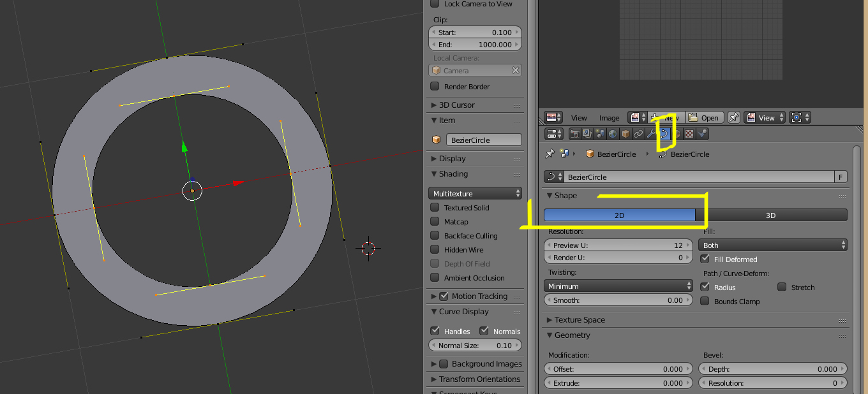Toggle the Fill Deformed checkbox
Screen dimensions: 868x394
click(705, 259)
